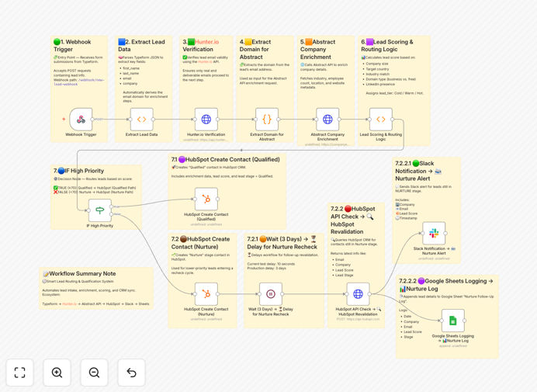Click the '1. Webhook Trigger' note heading
537x392 pixels.
[72, 46]
